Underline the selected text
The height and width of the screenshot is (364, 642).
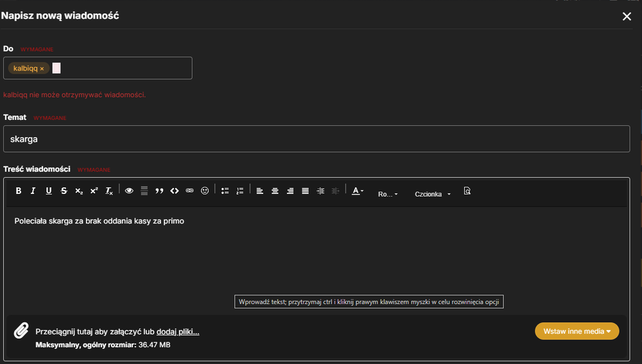[49, 191]
